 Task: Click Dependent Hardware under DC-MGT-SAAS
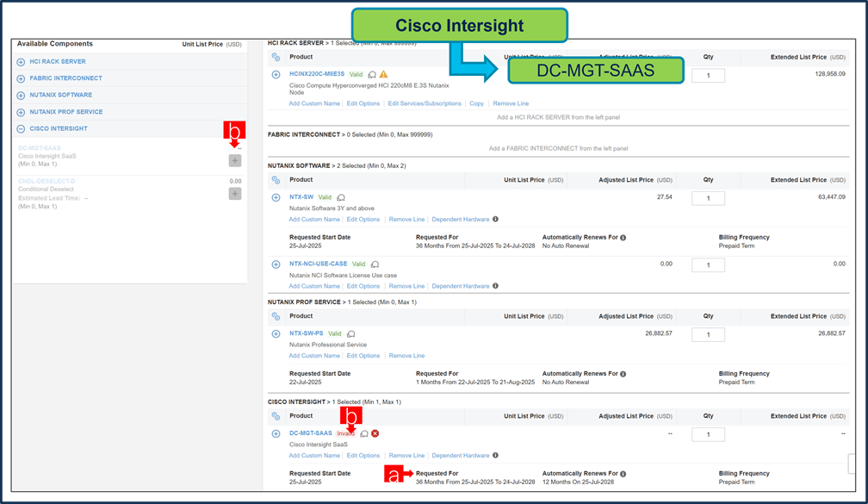[461, 455]
